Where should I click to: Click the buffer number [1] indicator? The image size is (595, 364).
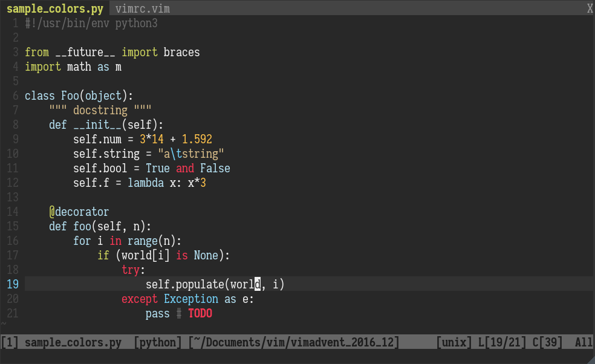[10, 342]
